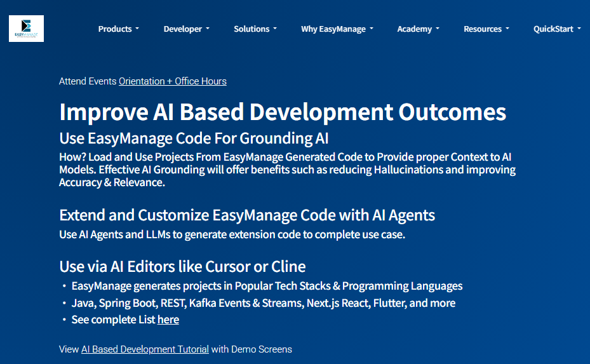Open the Products dropdown menu

tap(119, 29)
